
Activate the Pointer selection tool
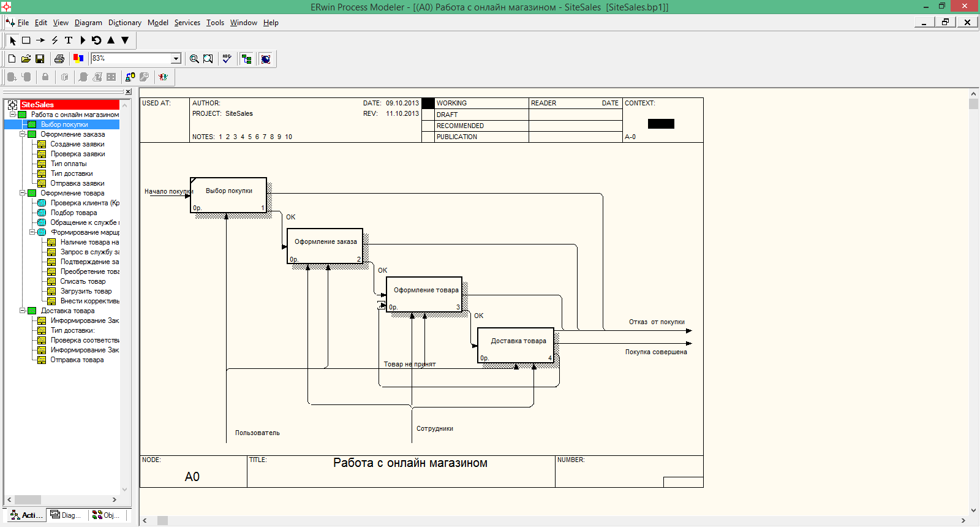13,40
